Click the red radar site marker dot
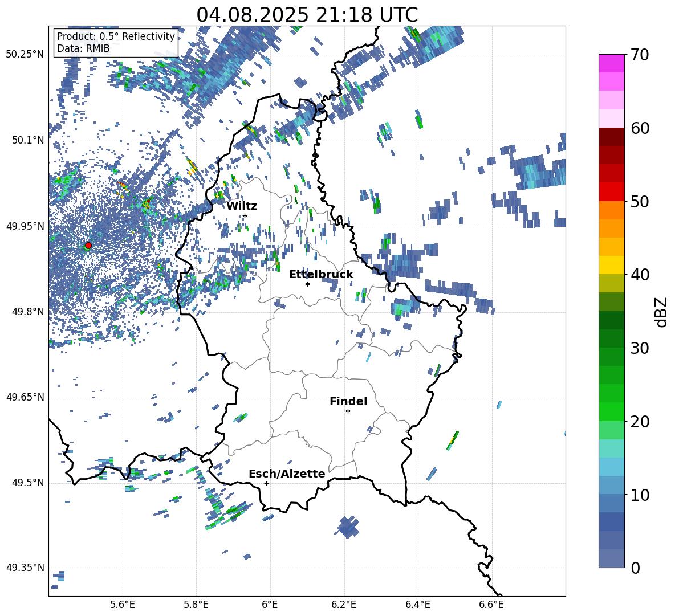The image size is (675, 616). pos(88,246)
